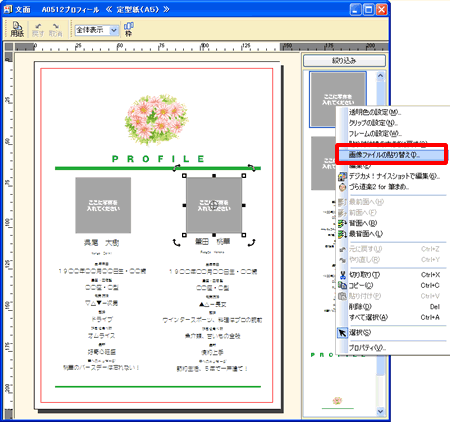Screen dimensions: 450x422
Task: Choose デジカメ！ナイスショットで編集 from context menu
Action: tap(392, 176)
